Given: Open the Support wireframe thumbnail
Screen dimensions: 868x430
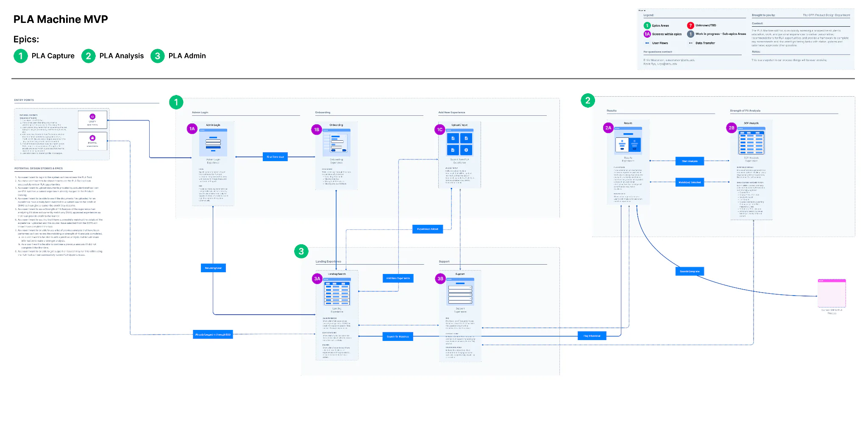Looking at the screenshot, I should 460,292.
